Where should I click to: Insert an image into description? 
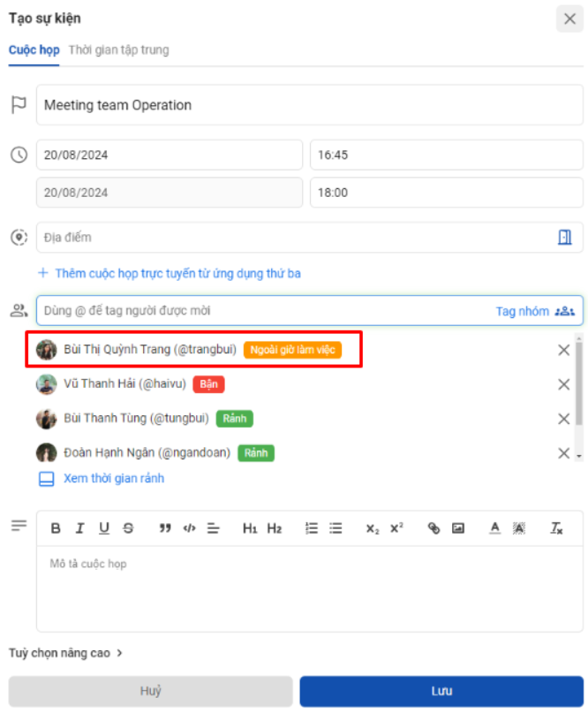point(458,528)
